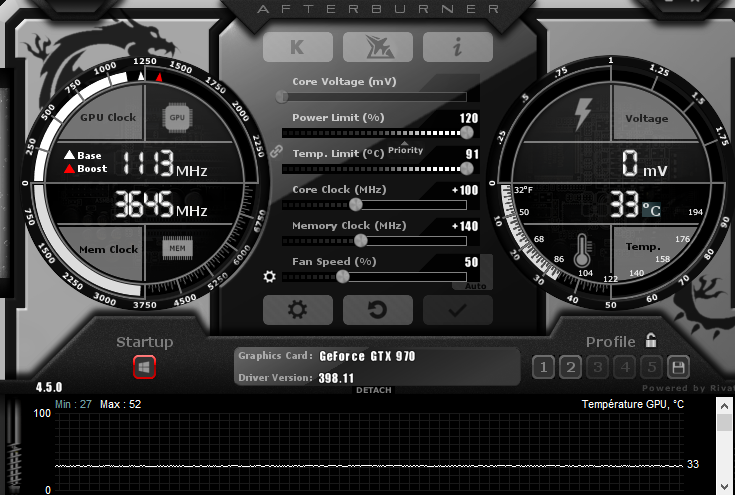Click the driver version 398.11 text

[336, 378]
